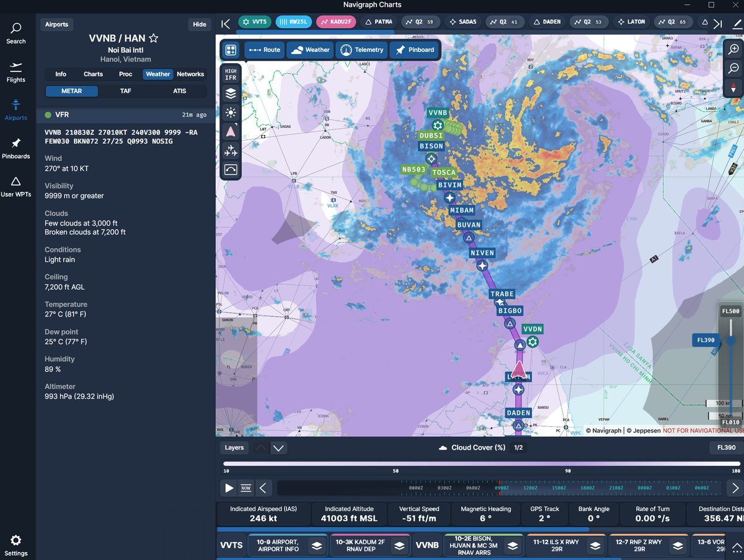Screen dimensions: 744x560
Task: Toggle the Weather panel
Action: point(310,50)
